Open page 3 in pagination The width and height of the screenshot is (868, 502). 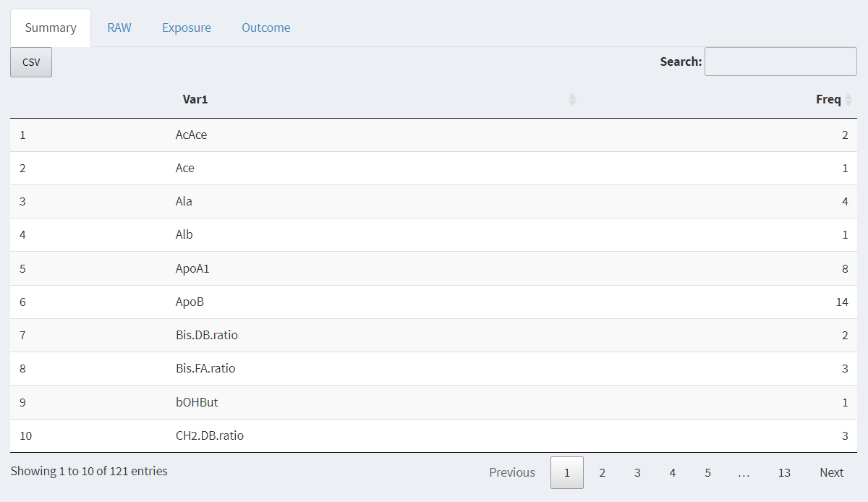tap(637, 472)
